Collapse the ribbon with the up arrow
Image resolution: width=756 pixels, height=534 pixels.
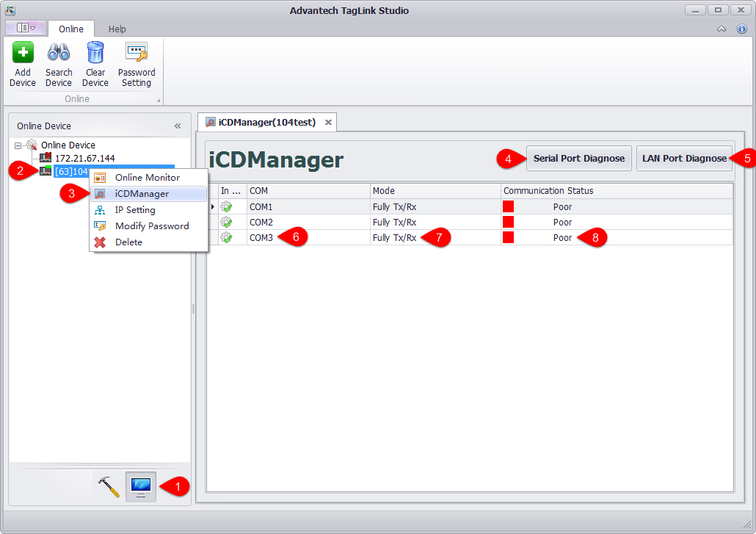(x=722, y=29)
